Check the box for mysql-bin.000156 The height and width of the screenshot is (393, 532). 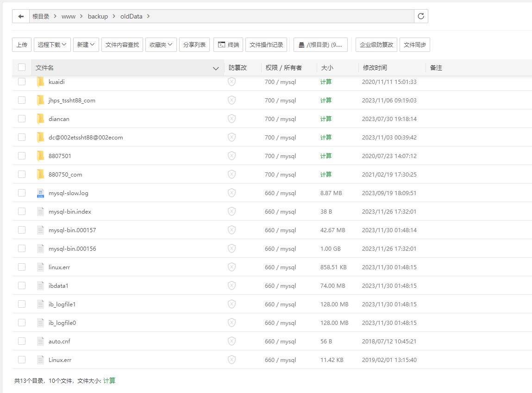click(x=22, y=249)
